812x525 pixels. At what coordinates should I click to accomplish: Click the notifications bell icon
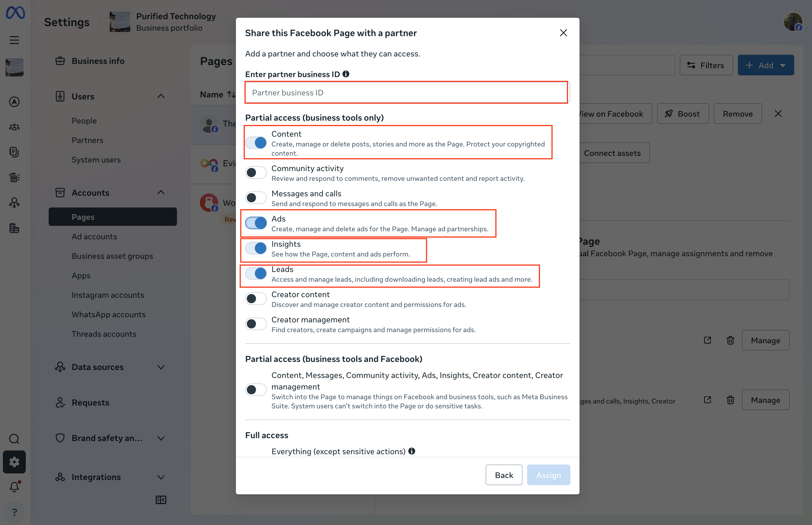click(14, 487)
